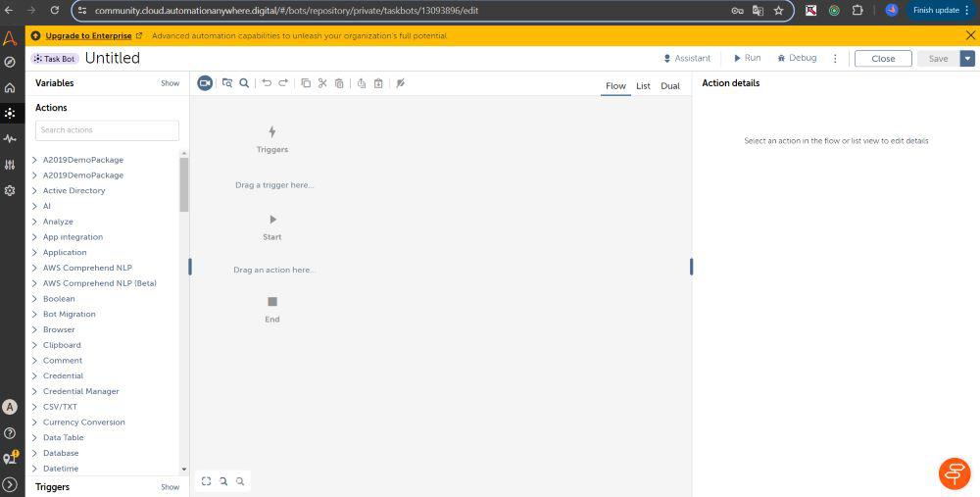Click the Search actions field
The image size is (980, 497).
click(107, 130)
